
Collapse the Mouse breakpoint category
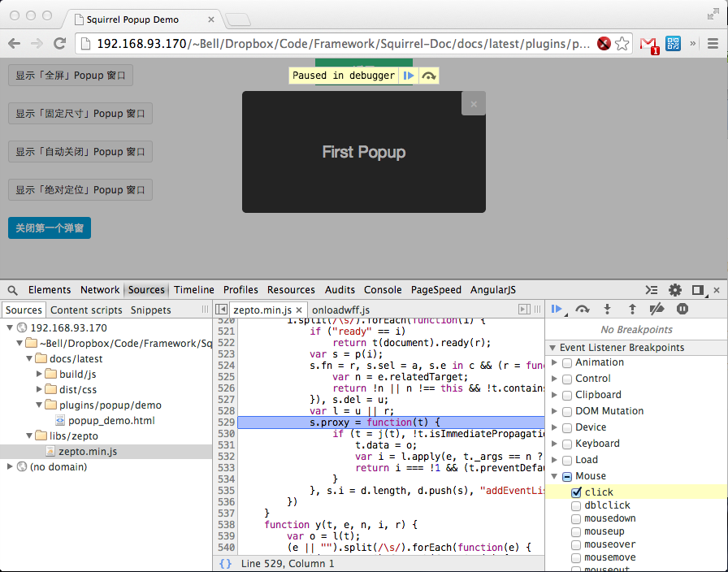click(x=554, y=476)
